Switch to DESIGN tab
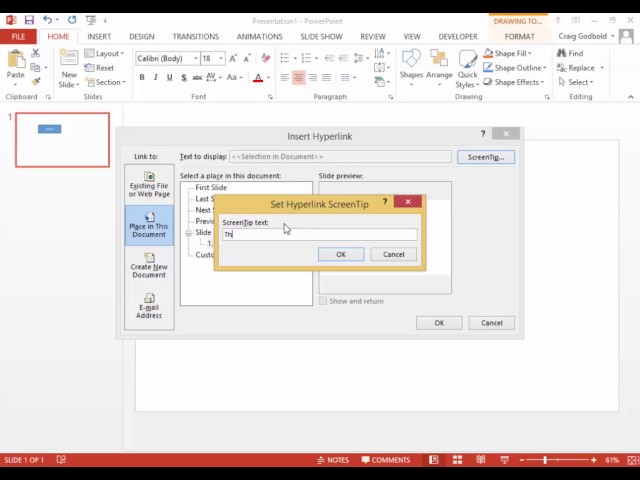 [142, 36]
